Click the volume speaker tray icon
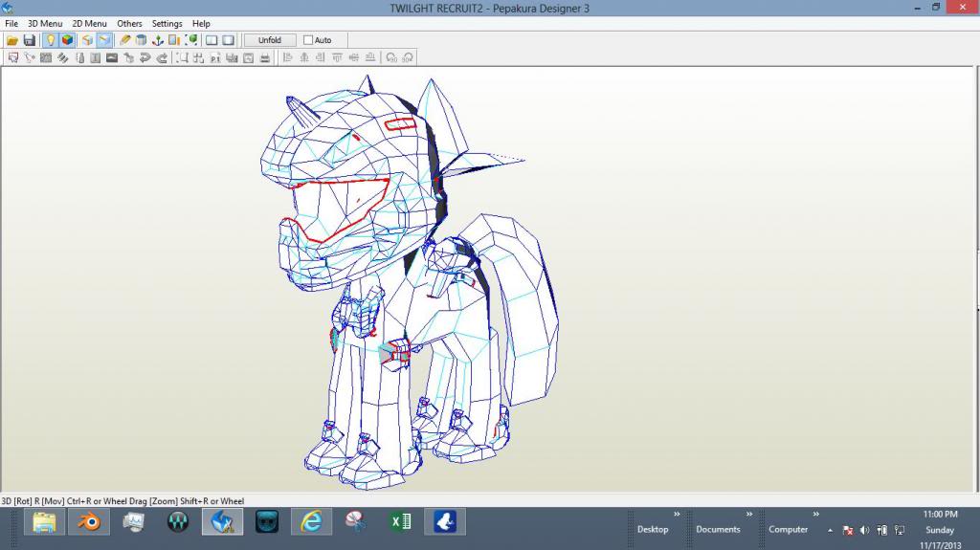Image resolution: width=980 pixels, height=550 pixels. 864,530
